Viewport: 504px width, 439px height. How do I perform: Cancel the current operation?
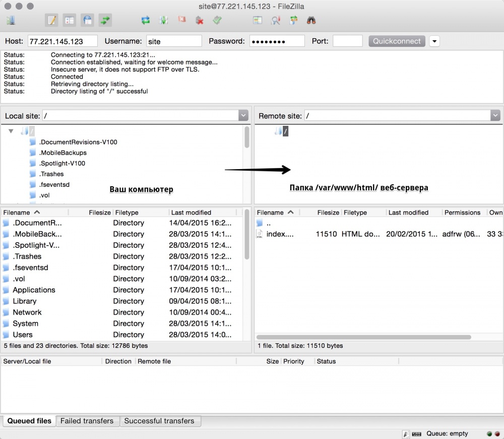182,20
